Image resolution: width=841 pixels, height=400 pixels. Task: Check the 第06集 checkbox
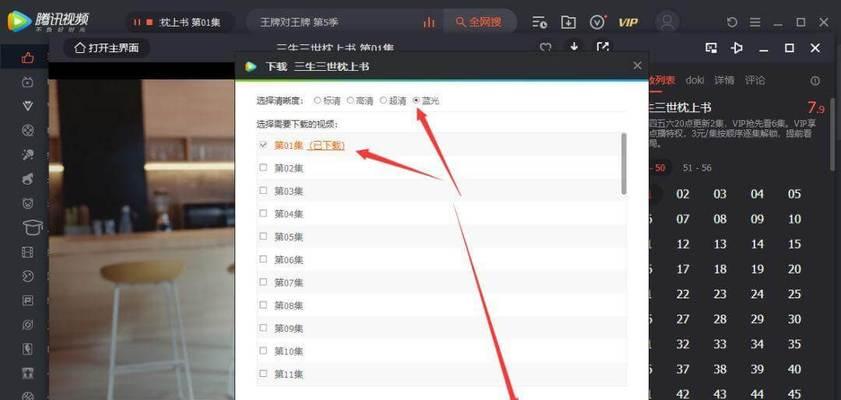pos(263,259)
